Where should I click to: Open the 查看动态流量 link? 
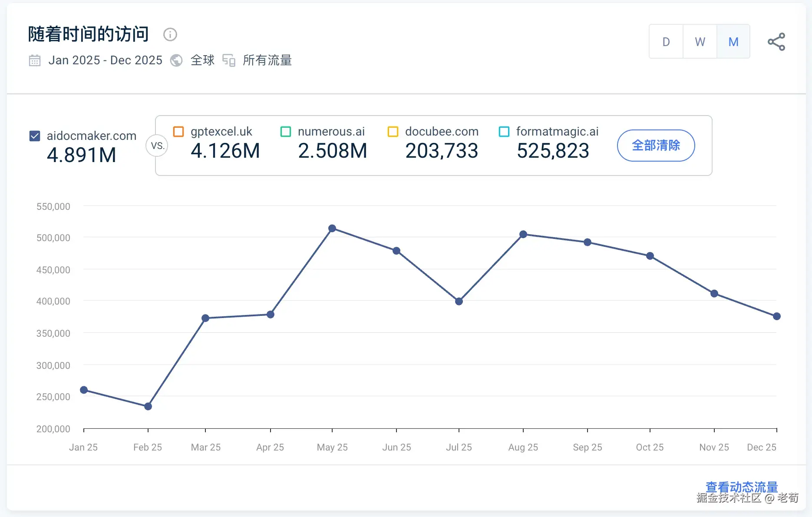[x=742, y=487]
